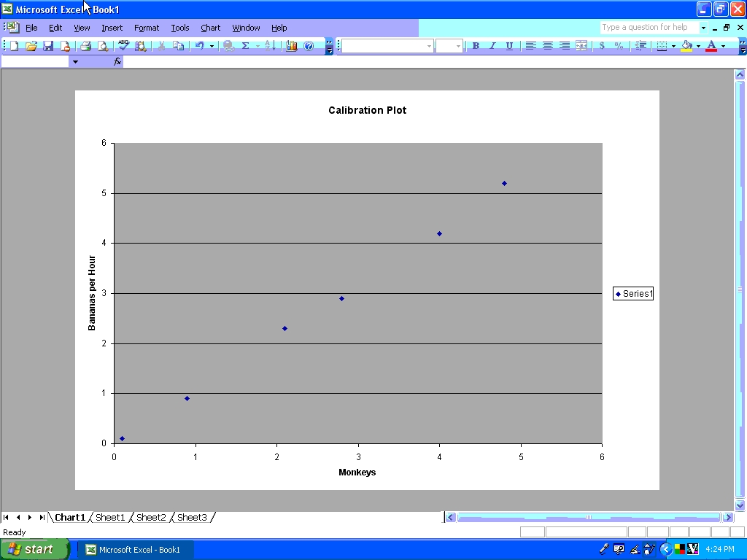Click the Print icon
The image size is (747, 560).
(85, 45)
